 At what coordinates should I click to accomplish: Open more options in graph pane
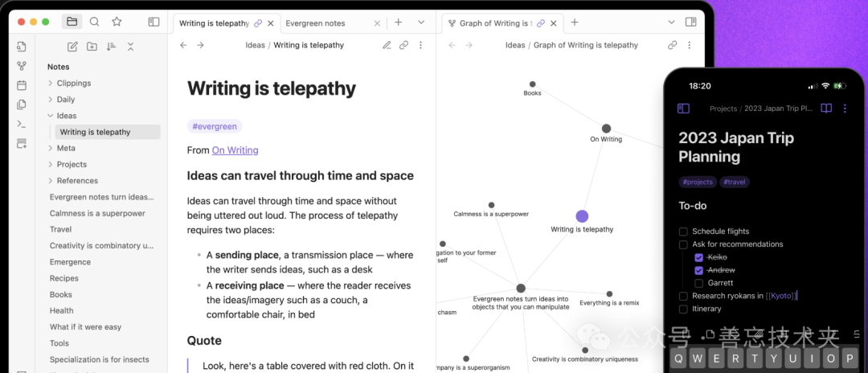pos(690,45)
